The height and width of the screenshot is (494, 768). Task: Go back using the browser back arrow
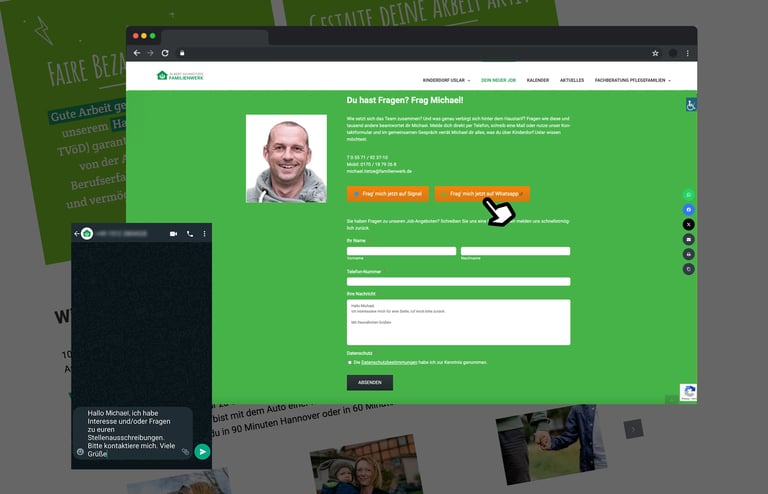[137, 53]
